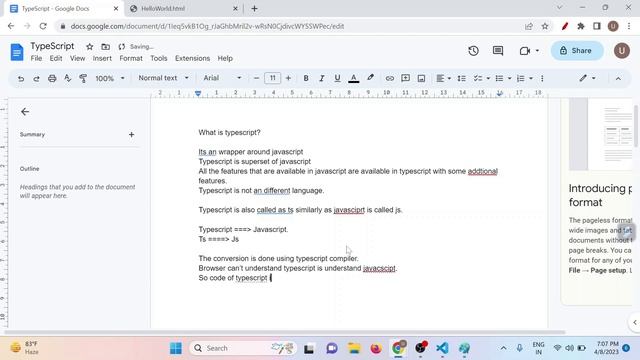Reload the page
The width and height of the screenshot is (640, 360).
[x=43, y=26]
